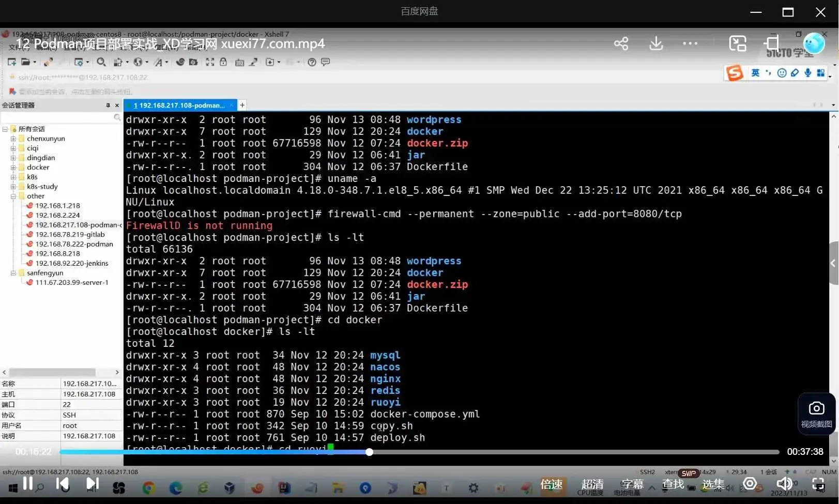This screenshot has width=839, height=504.
Task: Seek using the video progress bar handle
Action: [x=369, y=452]
